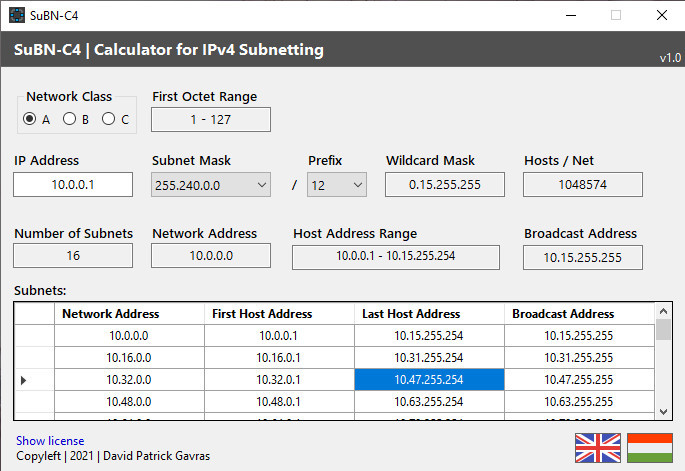Select table cell 10.16.0.1

(x=279, y=358)
